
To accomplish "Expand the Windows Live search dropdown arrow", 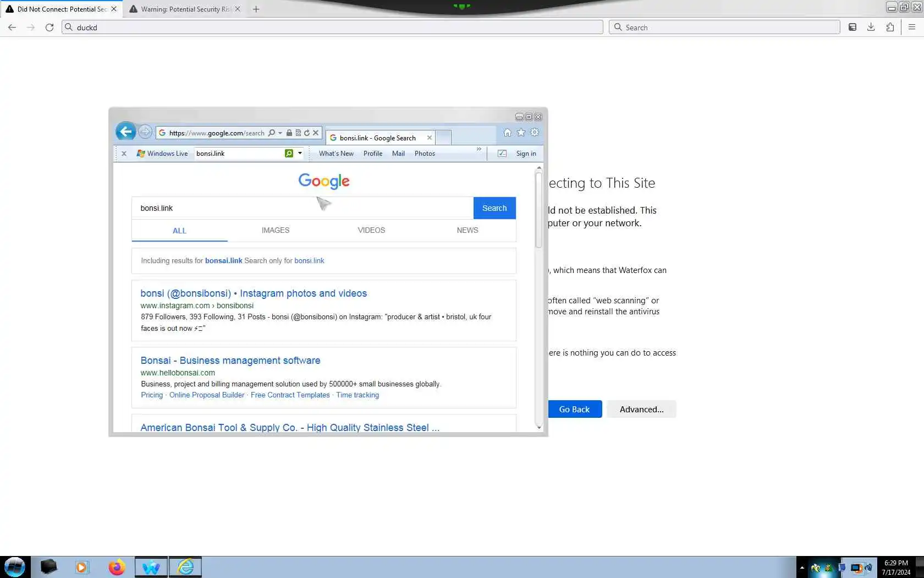I will point(300,153).
